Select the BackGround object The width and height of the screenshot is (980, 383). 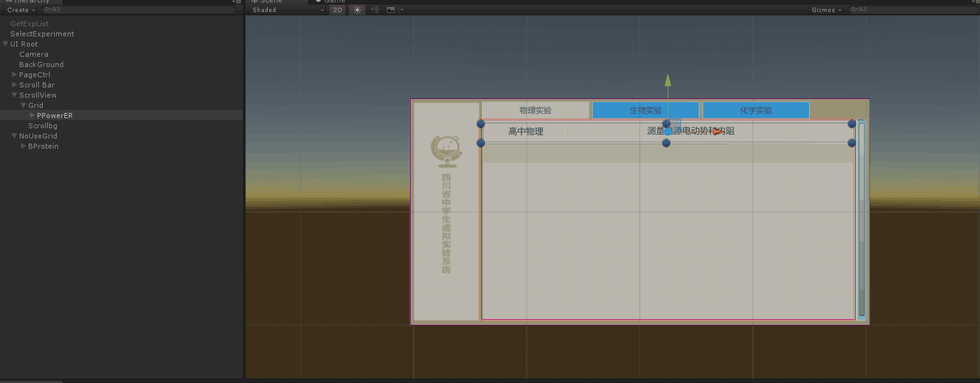point(41,64)
